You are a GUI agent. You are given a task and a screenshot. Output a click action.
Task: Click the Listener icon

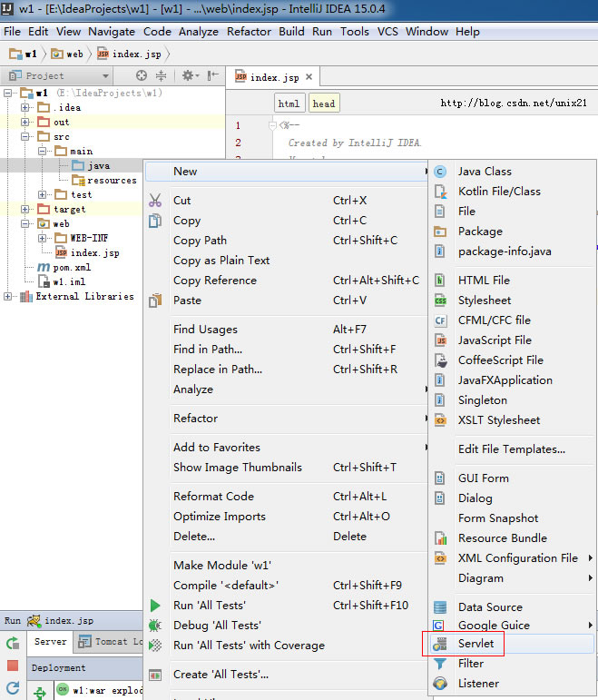(439, 684)
